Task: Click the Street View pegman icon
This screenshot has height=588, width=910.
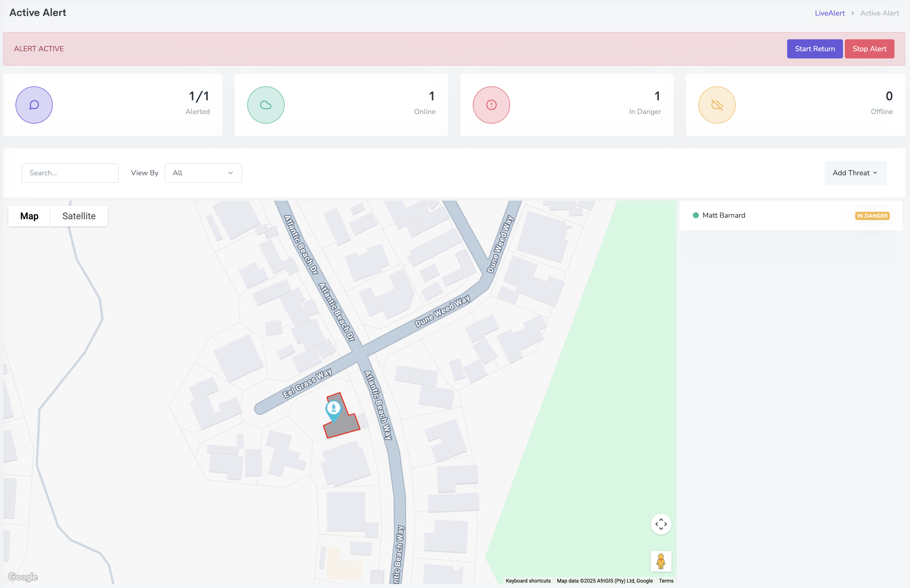Action: point(661,561)
